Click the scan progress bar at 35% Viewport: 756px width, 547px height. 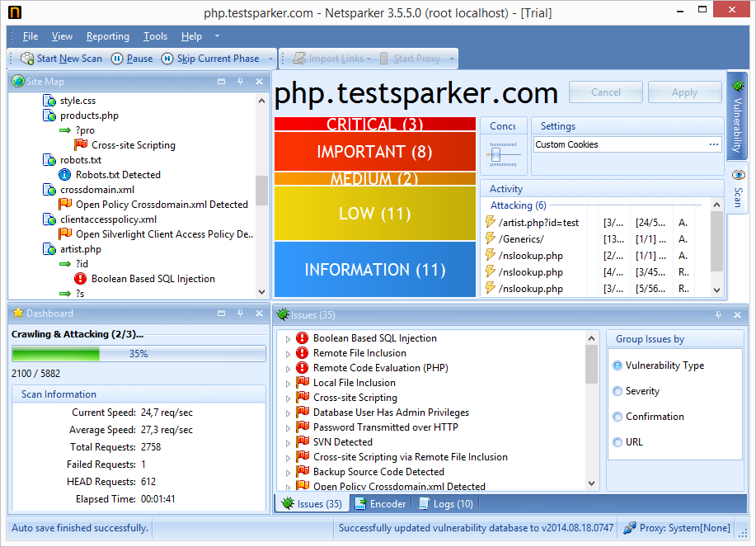click(x=139, y=354)
